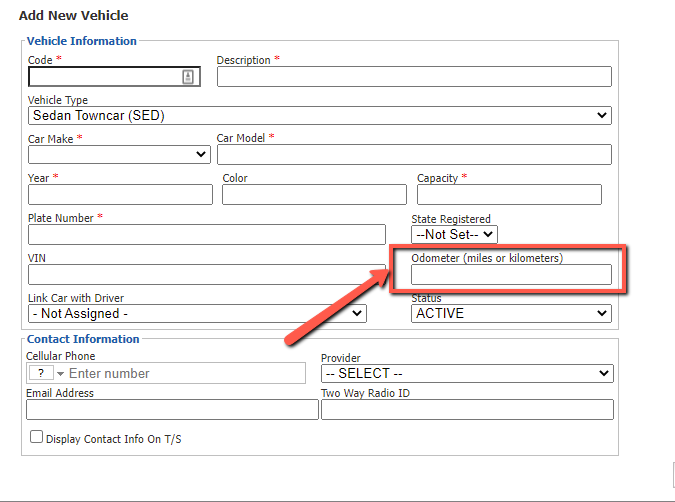Click the country flag selector in Cellular Phone
The image size is (675, 502).
46,373
